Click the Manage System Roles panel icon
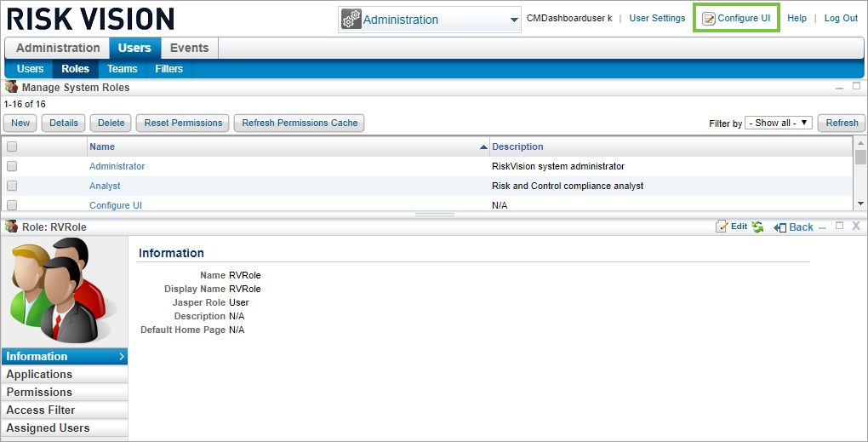 coord(12,87)
